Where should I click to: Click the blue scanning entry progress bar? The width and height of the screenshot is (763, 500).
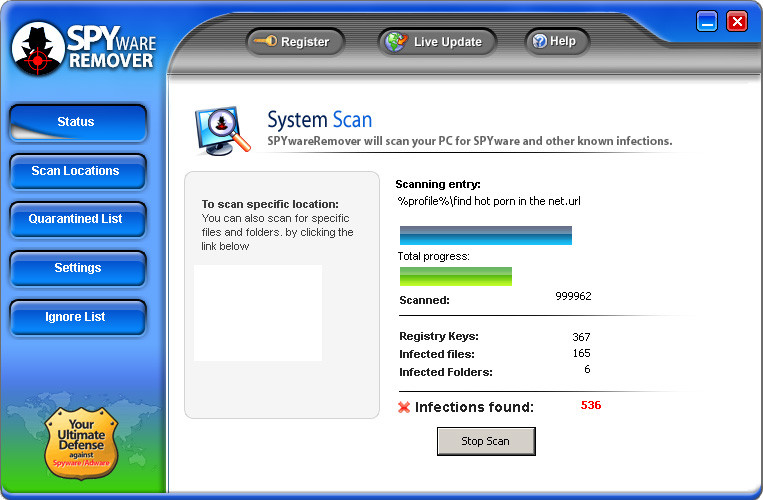click(486, 235)
